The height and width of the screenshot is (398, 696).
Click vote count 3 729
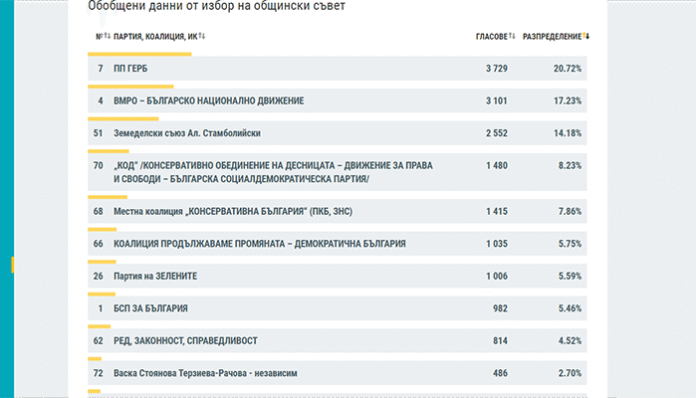(x=497, y=68)
